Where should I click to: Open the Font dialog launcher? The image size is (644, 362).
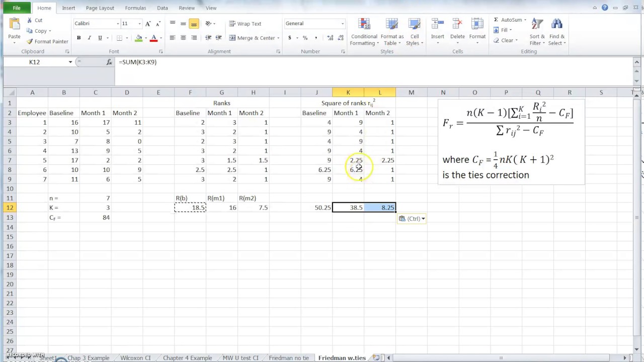coord(161,52)
